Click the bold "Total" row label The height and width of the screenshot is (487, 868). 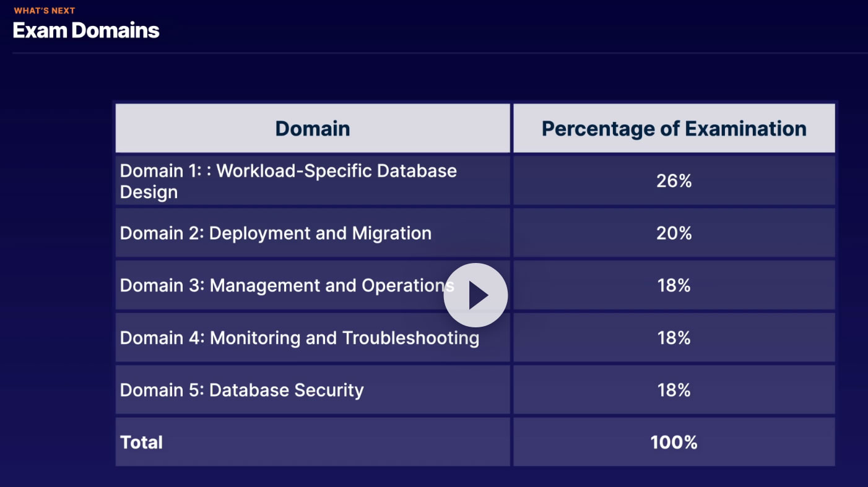click(x=141, y=442)
